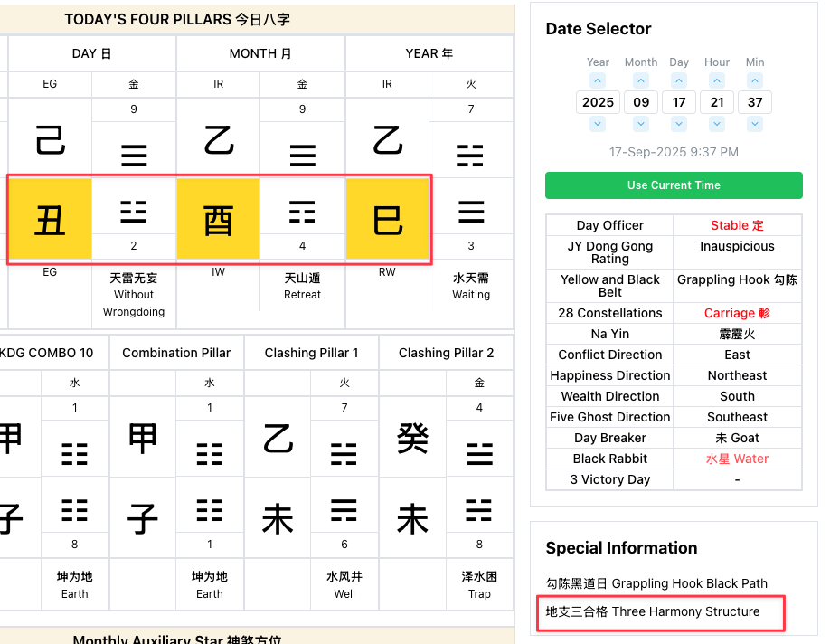Click 勾陈黑道日 Grappling Hook Black Path
Screen dimensions: 830x644
coord(656,583)
